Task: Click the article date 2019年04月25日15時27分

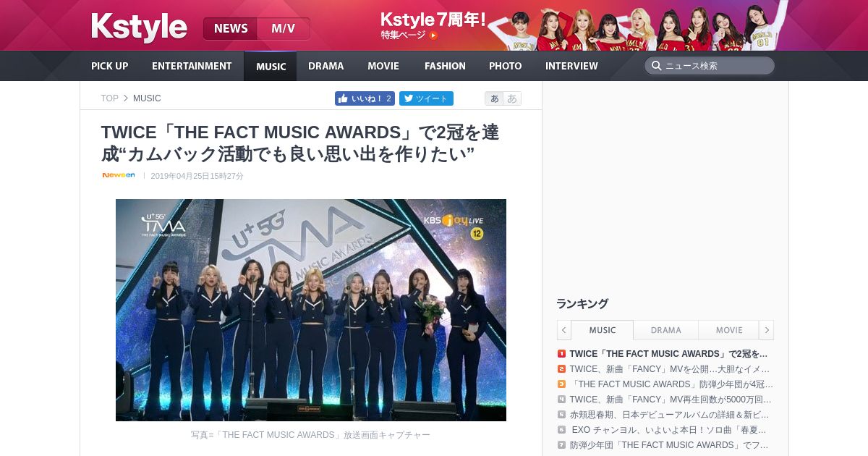Action: pyautogui.click(x=197, y=176)
